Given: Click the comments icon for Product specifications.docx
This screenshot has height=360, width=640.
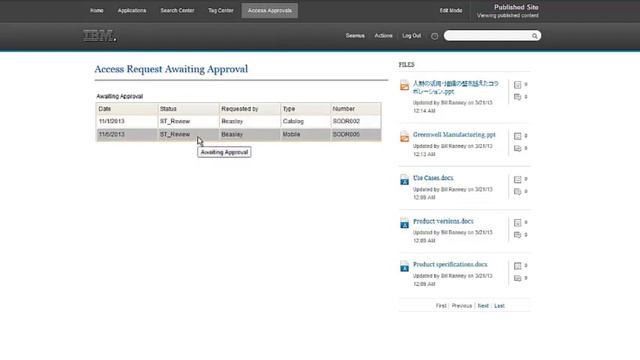Looking at the screenshot, I should point(517,278).
